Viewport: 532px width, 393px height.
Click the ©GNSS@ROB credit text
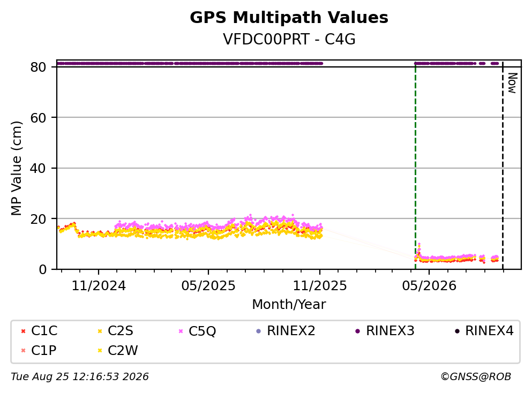tap(476, 377)
